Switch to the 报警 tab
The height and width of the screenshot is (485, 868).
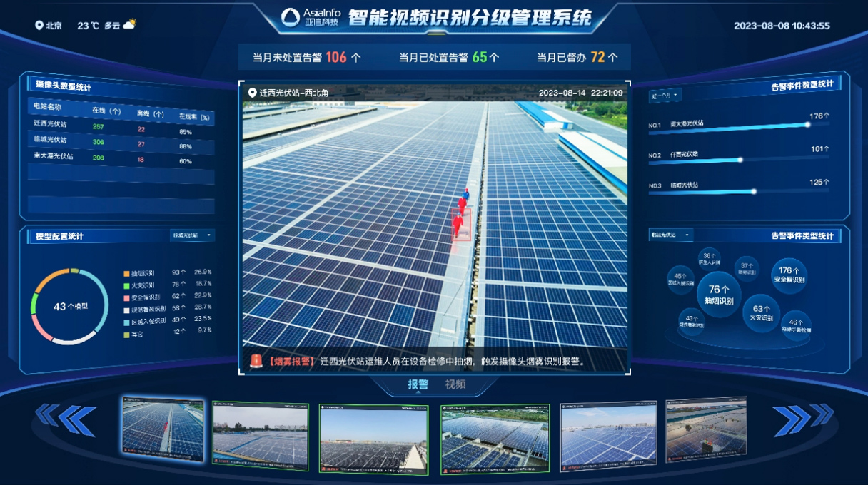418,384
